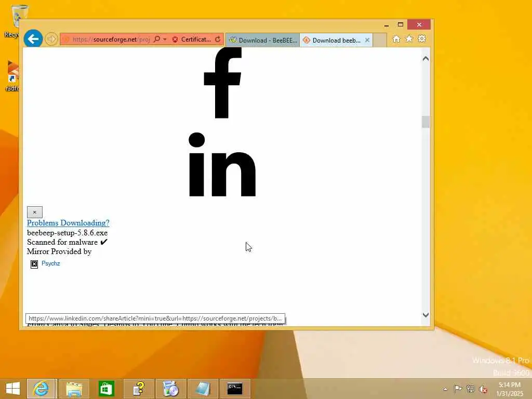Click the beebeep-setup-5.8.6.exe file name text
532x399 pixels.
click(x=67, y=233)
